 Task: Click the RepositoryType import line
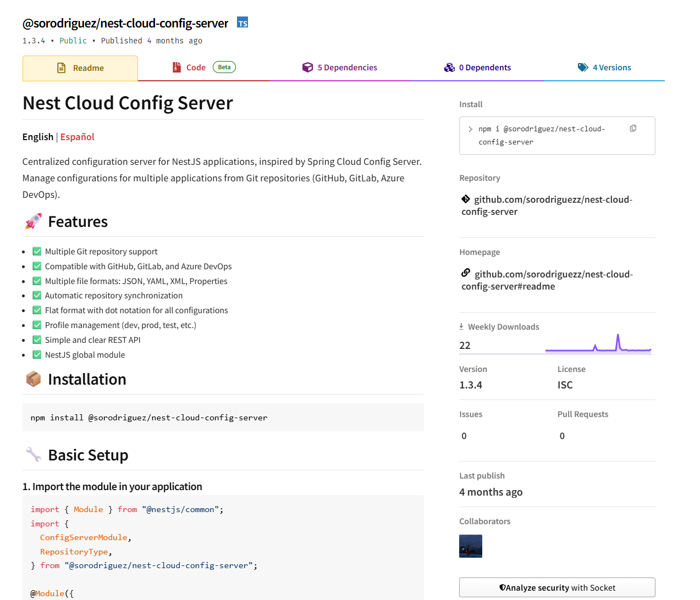click(x=76, y=552)
